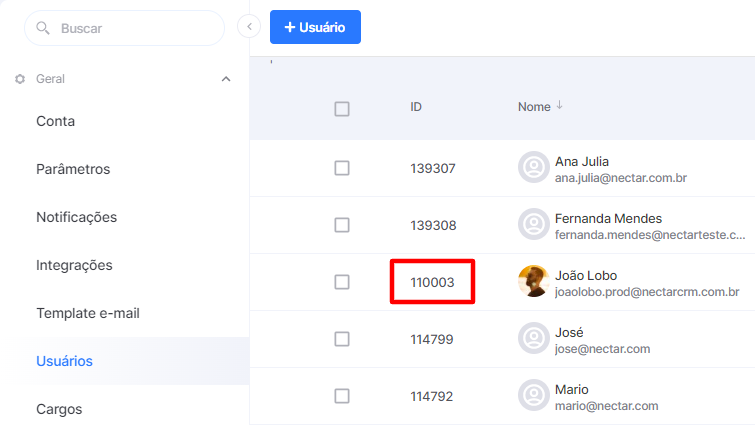Image resolution: width=755 pixels, height=425 pixels.
Task: Open the Template e-mail settings page
Action: coord(88,313)
